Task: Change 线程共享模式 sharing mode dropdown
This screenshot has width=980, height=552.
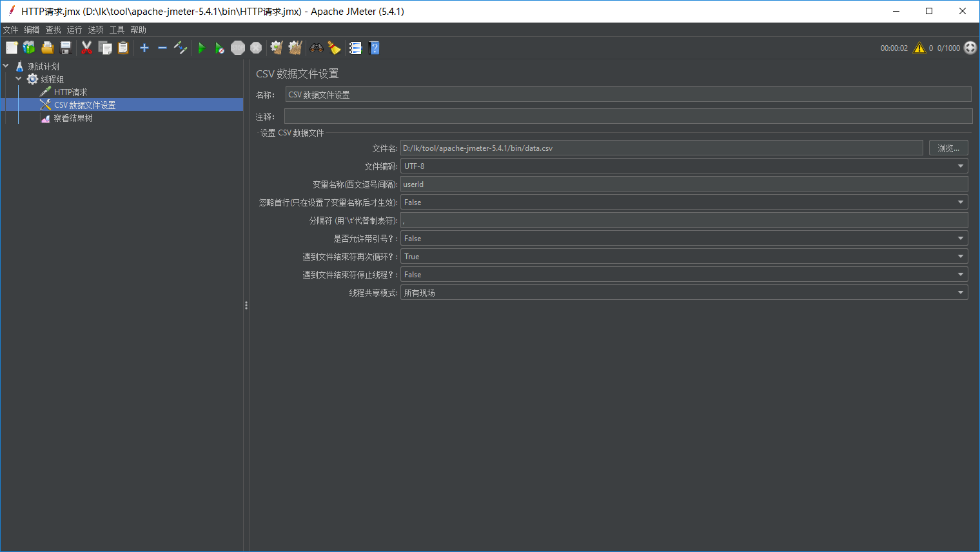Action: (961, 292)
